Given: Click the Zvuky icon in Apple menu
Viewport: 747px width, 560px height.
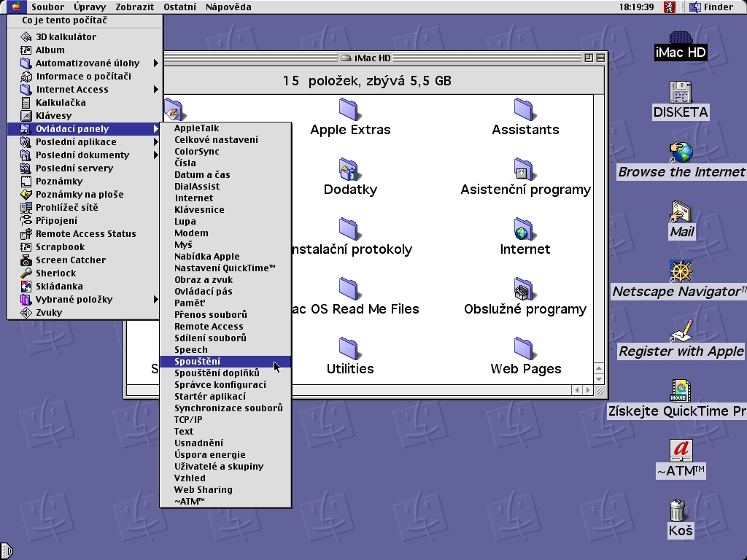Looking at the screenshot, I should coord(26,313).
